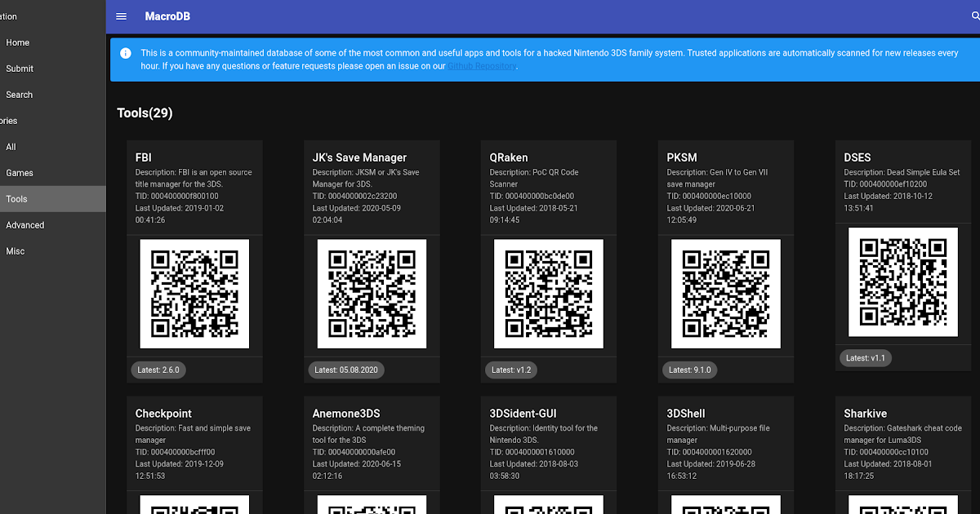Image resolution: width=980 pixels, height=514 pixels.
Task: Click the 3DShell card title
Action: [686, 414]
